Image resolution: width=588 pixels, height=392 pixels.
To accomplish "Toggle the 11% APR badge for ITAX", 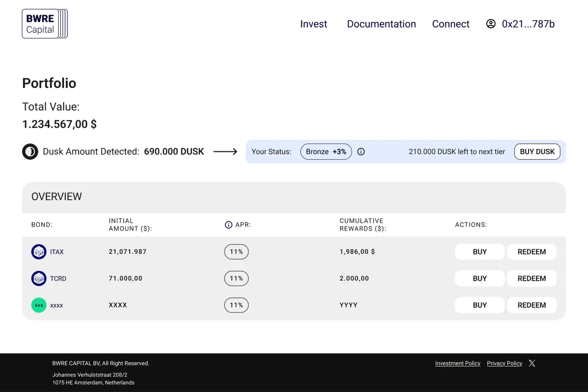I will [x=236, y=251].
